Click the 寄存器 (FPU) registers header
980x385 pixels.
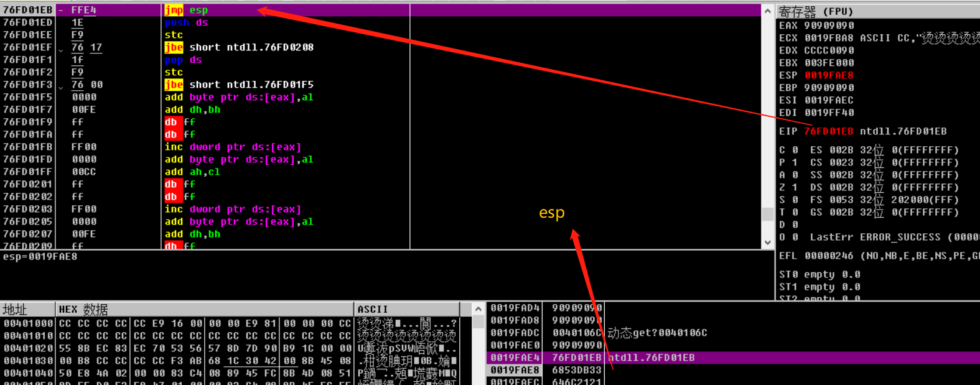point(877,11)
